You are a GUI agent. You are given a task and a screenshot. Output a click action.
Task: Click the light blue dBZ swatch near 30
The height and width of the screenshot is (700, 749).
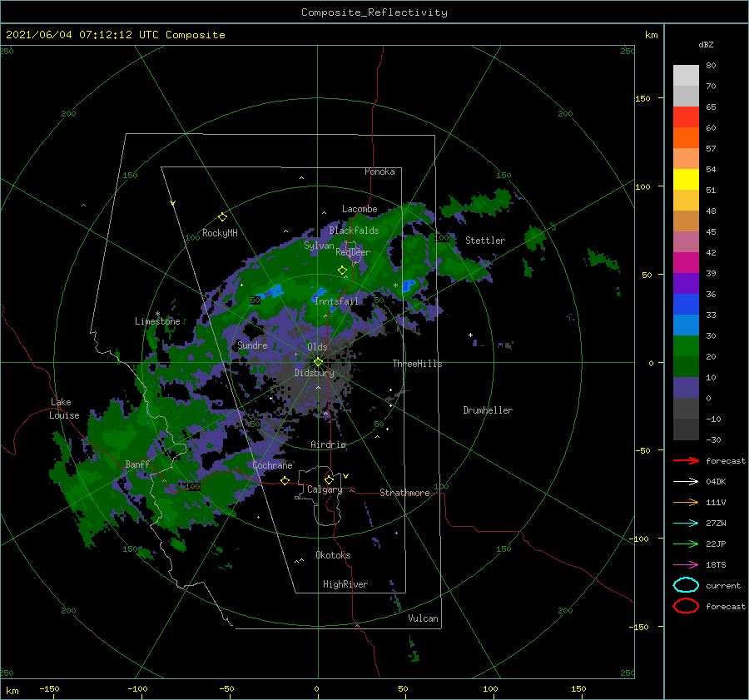686,325
